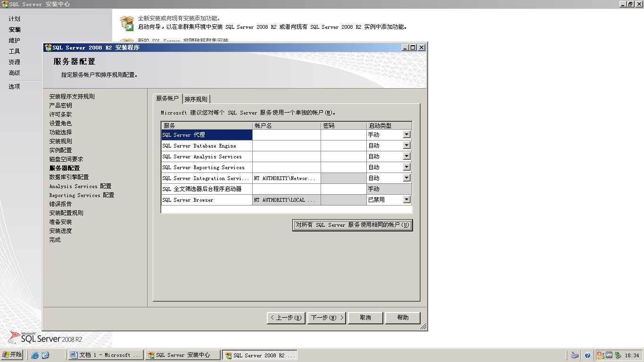Click the Office tray icon
The height and width of the screenshot is (362, 644).
pyautogui.click(x=601, y=355)
